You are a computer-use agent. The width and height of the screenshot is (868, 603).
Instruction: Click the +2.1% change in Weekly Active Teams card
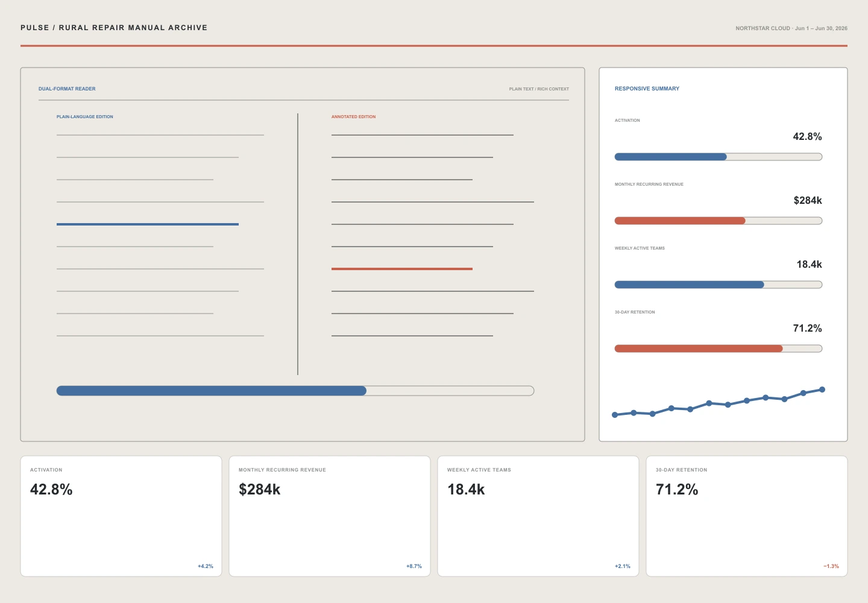pos(623,566)
